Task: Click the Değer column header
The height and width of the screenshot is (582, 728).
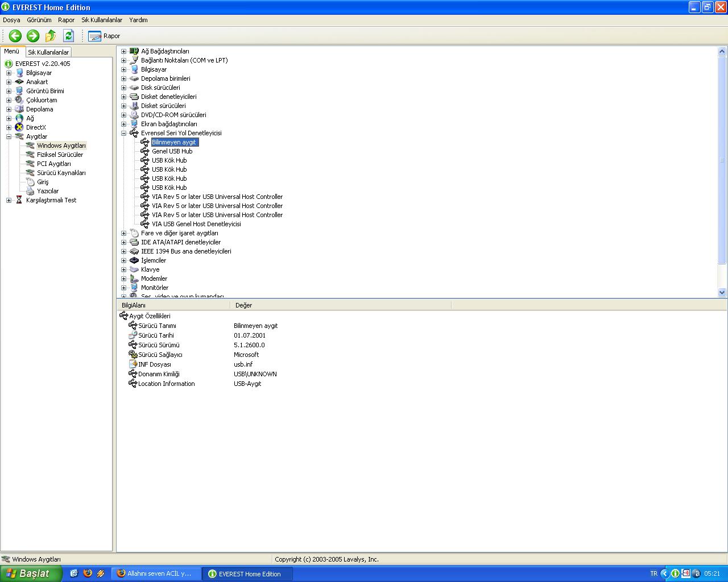Action: tap(341, 305)
